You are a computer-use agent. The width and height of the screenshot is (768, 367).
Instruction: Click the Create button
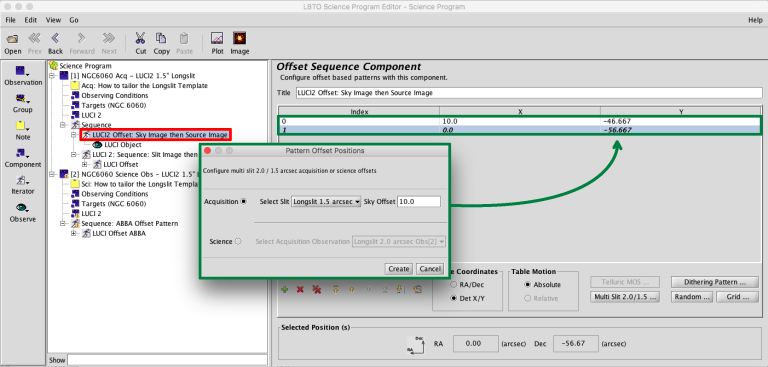pyautogui.click(x=399, y=269)
